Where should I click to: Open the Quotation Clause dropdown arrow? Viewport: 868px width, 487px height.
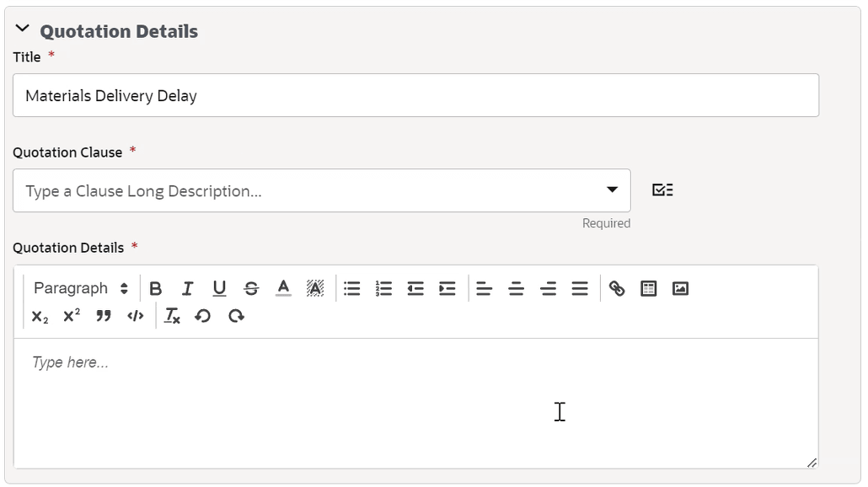click(x=612, y=190)
